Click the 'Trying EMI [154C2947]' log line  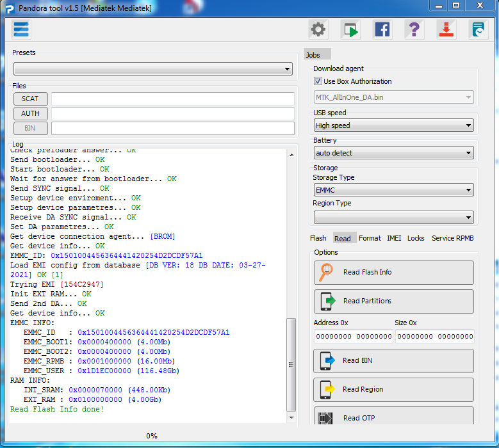pos(56,284)
